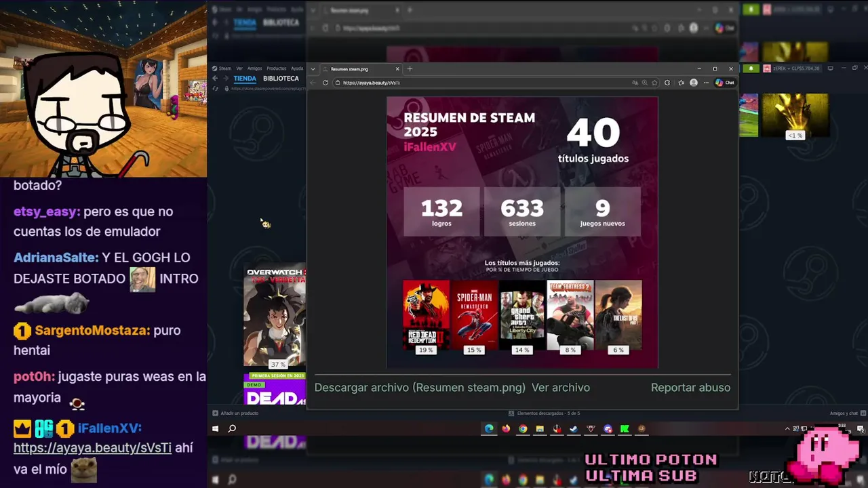Screen dimensions: 868x488
Task: Open Elementos descargados in Steam footer
Action: 544,413
